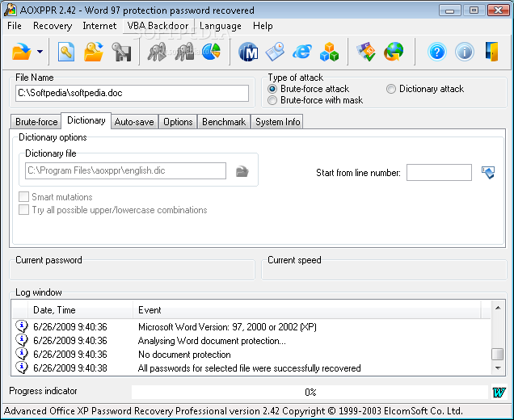Click the Event column header
This screenshot has width=514, height=420.
click(307, 310)
